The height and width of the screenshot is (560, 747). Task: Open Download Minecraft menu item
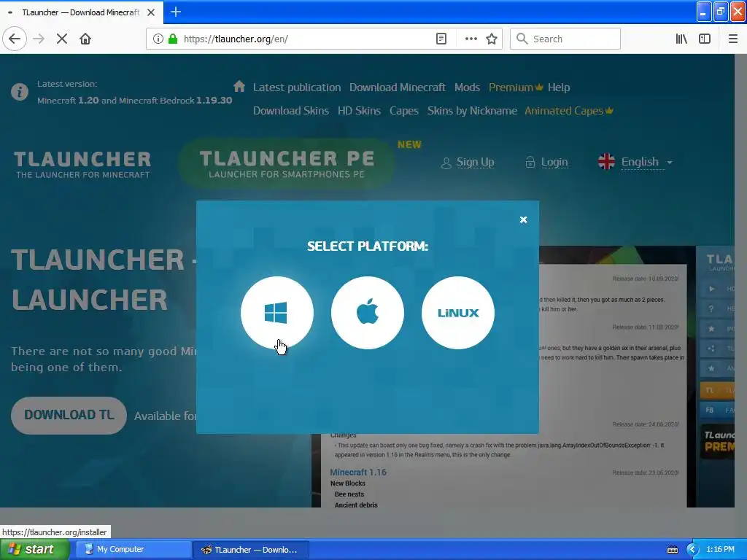[398, 87]
